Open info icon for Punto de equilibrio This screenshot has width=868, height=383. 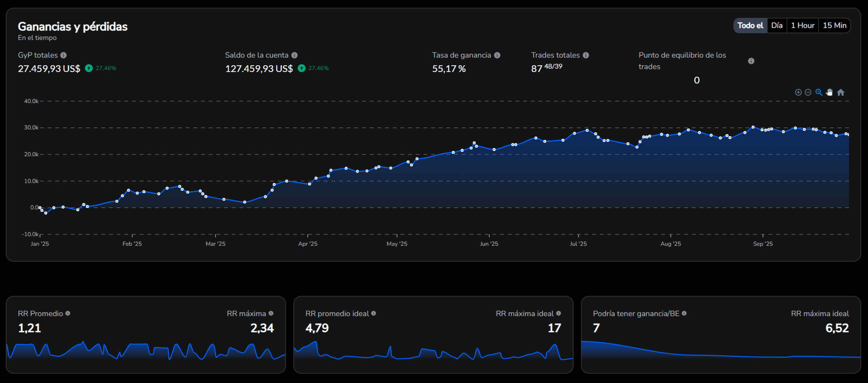751,61
